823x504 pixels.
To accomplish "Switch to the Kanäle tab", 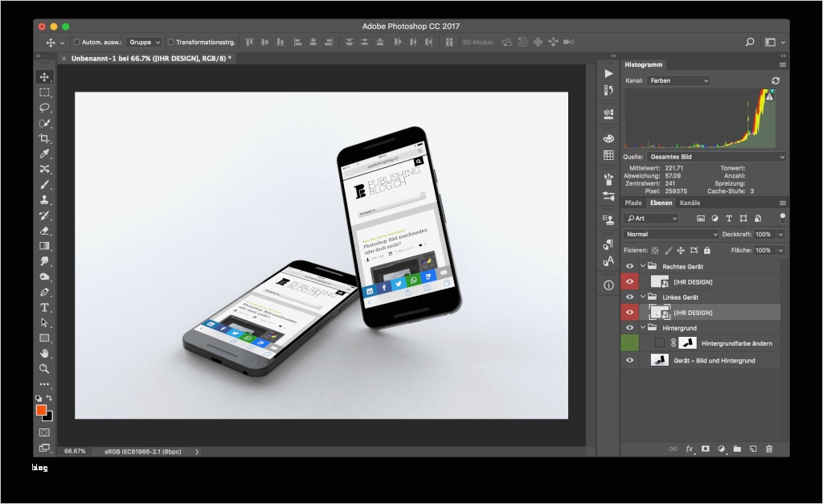I will click(x=690, y=203).
